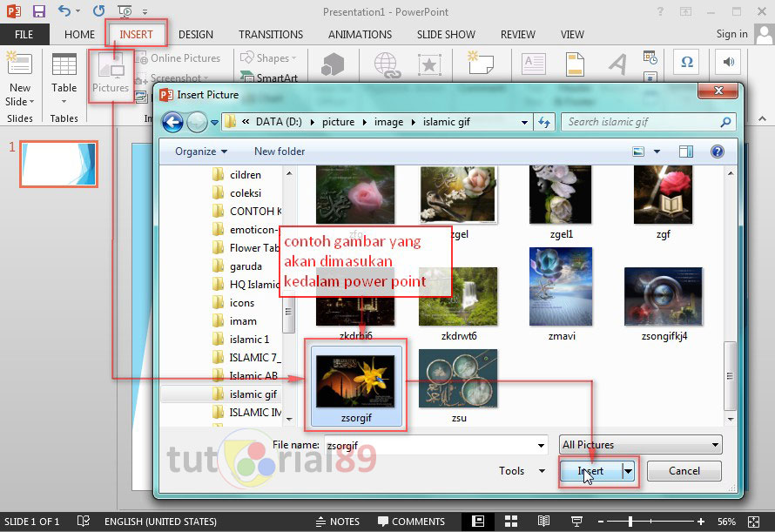This screenshot has height=532, width=775.
Task: Open the Insert button split arrow
Action: pos(628,471)
